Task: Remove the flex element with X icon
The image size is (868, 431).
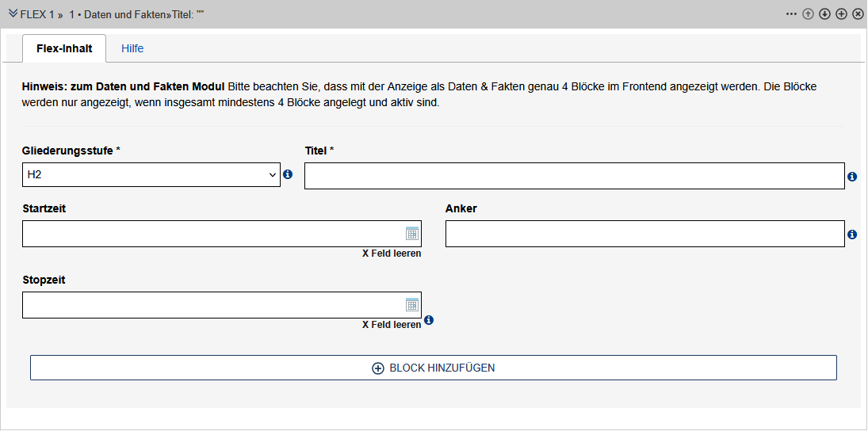Action: click(x=858, y=14)
